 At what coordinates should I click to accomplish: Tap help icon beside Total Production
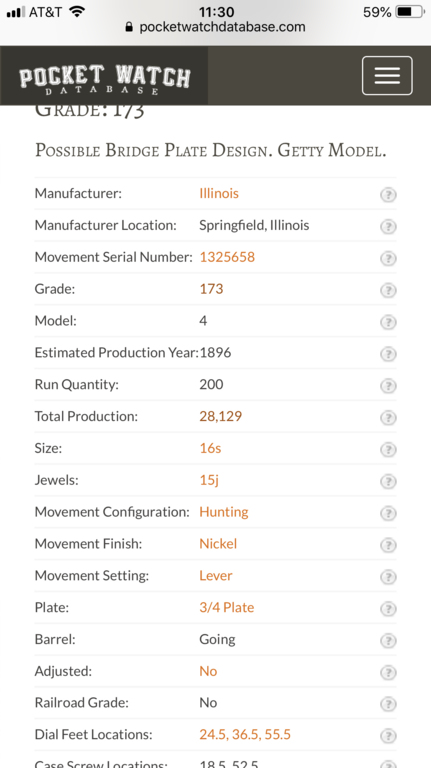coord(388,418)
